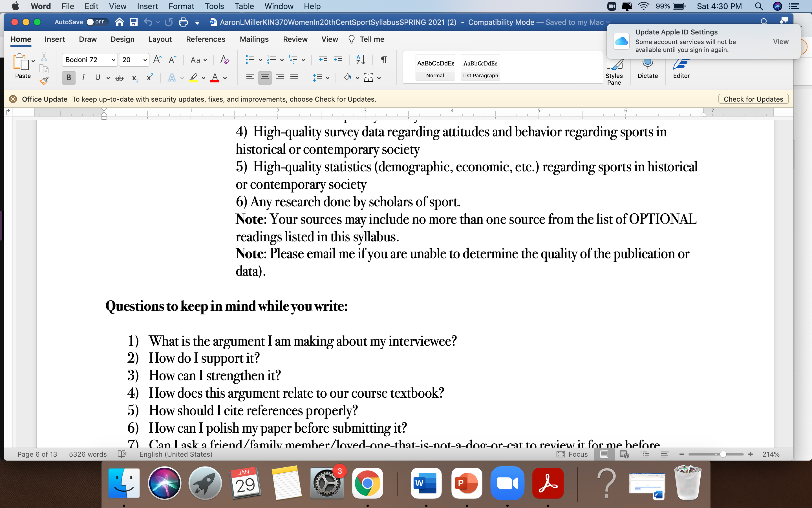Decrease font size with small A icon

pyautogui.click(x=173, y=60)
